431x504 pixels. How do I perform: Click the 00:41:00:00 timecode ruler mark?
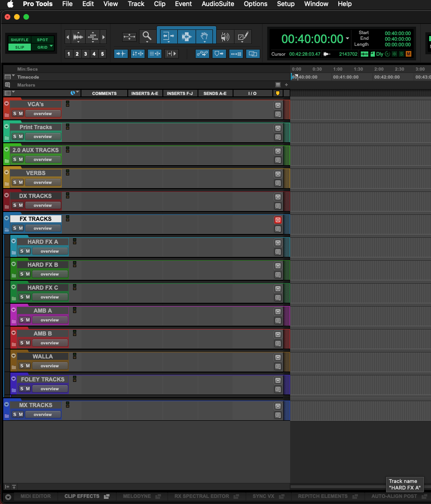point(345,77)
